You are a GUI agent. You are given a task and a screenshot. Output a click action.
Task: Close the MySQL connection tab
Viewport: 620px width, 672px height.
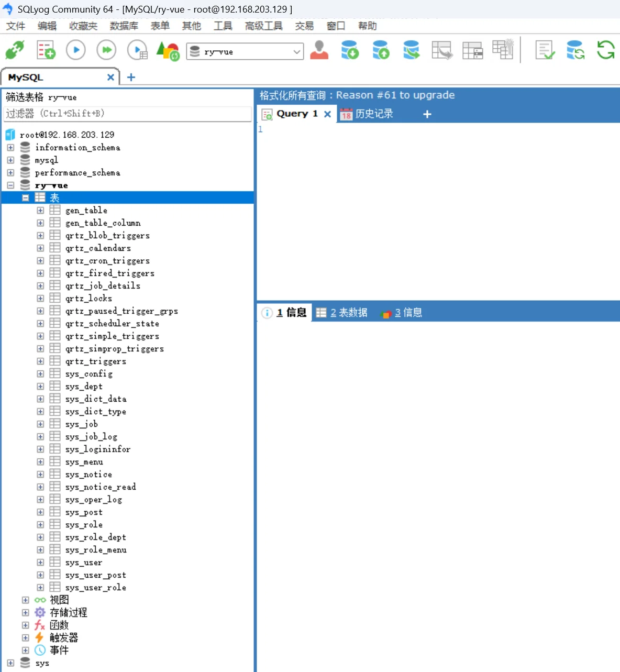coord(110,77)
